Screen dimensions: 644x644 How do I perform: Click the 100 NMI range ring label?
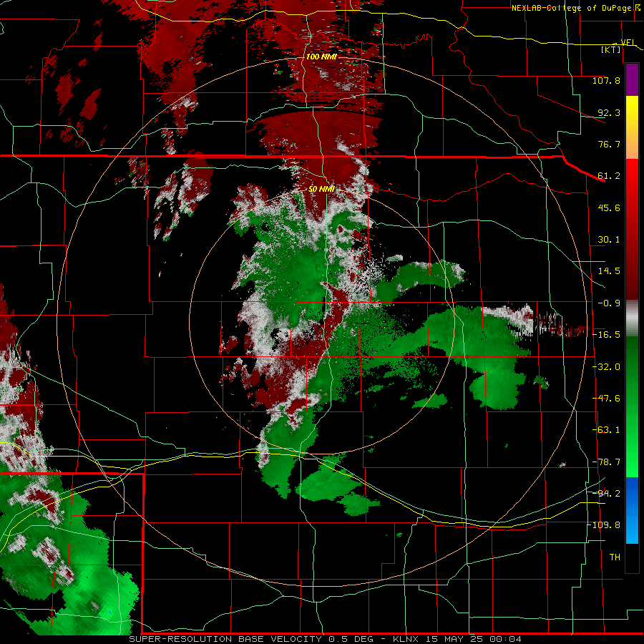coord(321,57)
